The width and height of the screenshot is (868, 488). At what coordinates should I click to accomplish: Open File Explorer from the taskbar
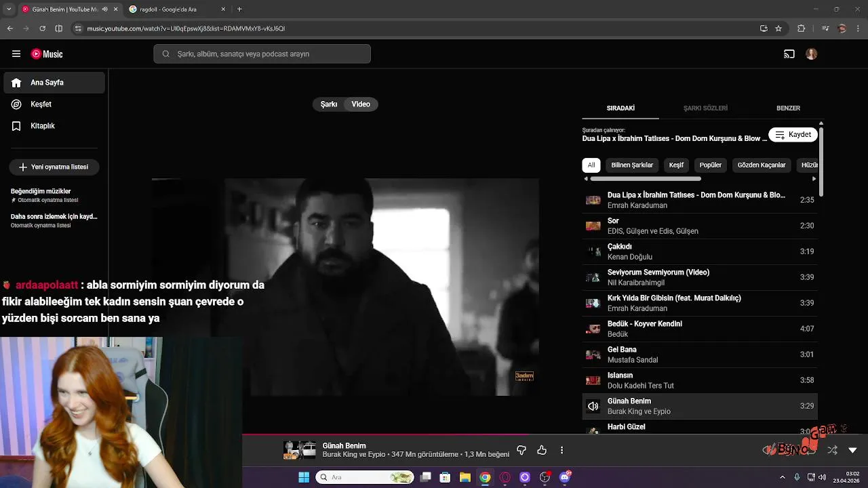[x=465, y=477]
